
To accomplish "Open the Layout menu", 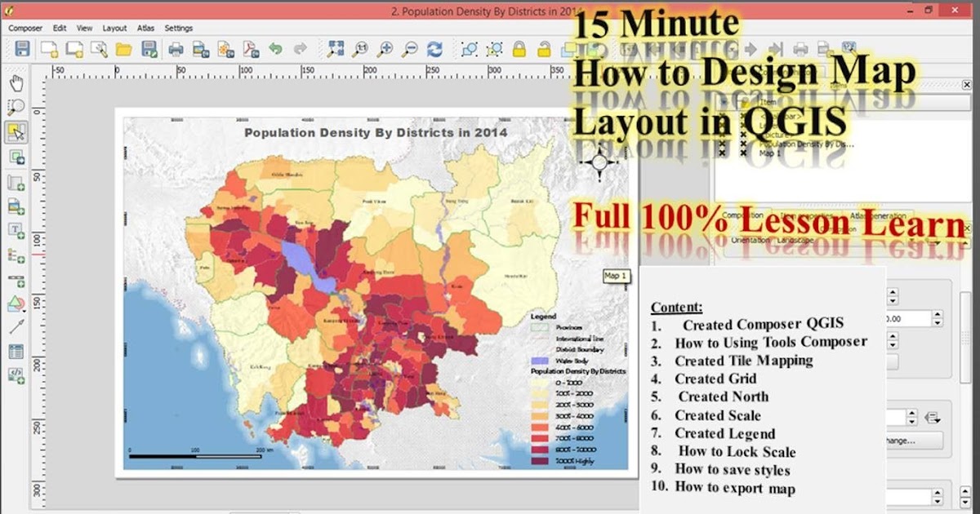I will pyautogui.click(x=114, y=28).
